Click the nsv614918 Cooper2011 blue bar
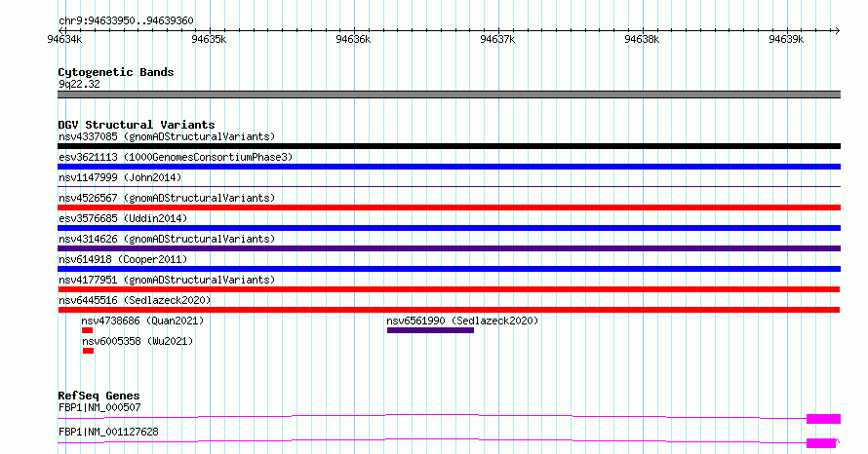The width and height of the screenshot is (868, 454). pyautogui.click(x=449, y=269)
